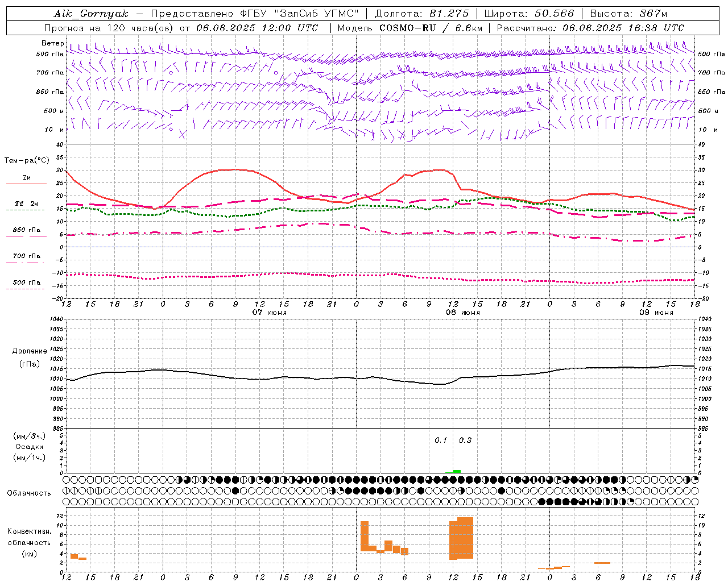Click the 0.3 precipitation value
This screenshot has height=582, width=728.
[x=465, y=440]
